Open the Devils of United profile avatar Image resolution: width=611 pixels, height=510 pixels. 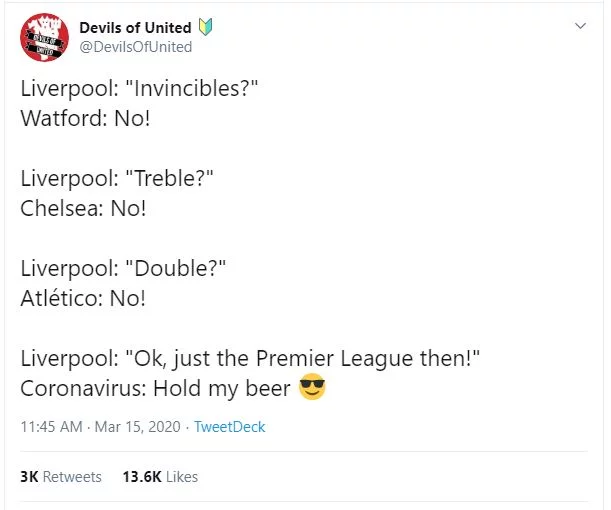tap(44, 37)
